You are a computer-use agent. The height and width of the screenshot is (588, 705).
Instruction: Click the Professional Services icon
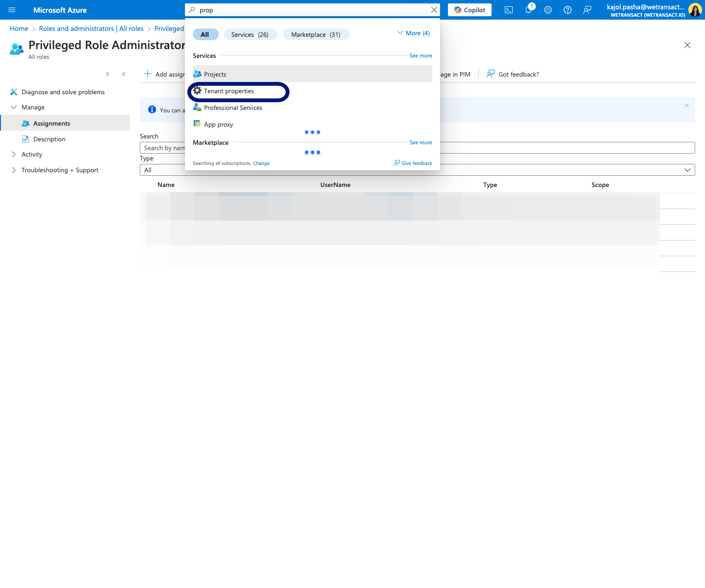[197, 107]
